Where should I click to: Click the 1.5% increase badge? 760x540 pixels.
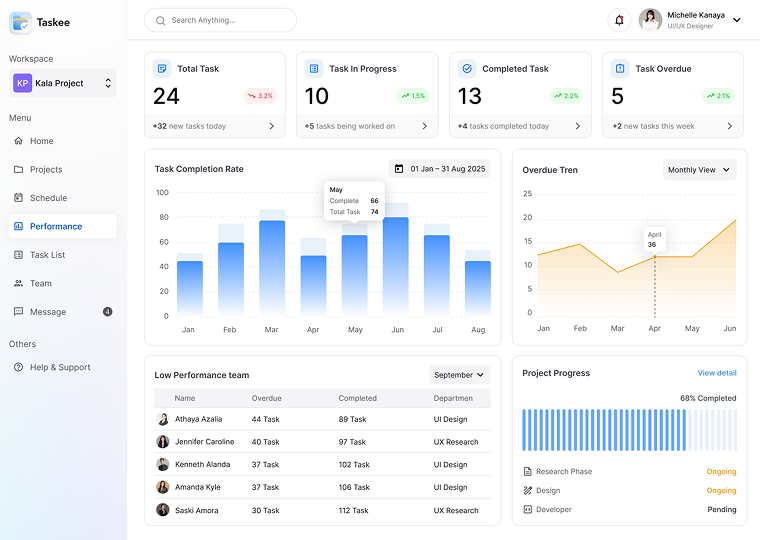click(x=413, y=96)
